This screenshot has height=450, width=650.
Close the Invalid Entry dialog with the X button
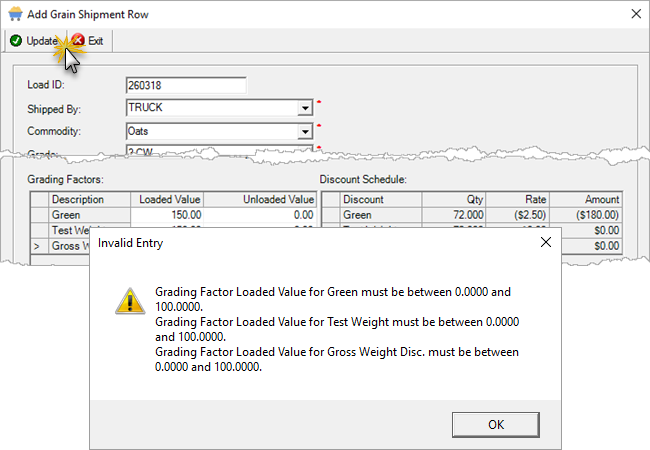546,242
